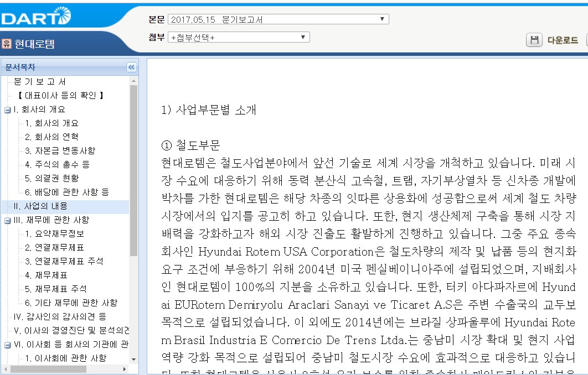Collapse the 문서목차 panel with double-chevron icon
The width and height of the screenshot is (588, 375).
[x=131, y=67]
